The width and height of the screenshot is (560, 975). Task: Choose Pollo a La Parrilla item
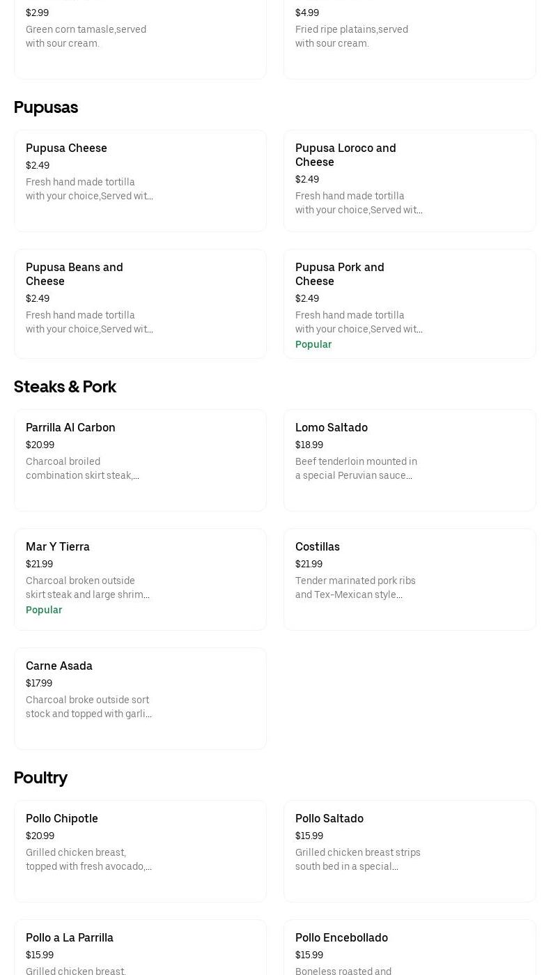(x=139, y=948)
